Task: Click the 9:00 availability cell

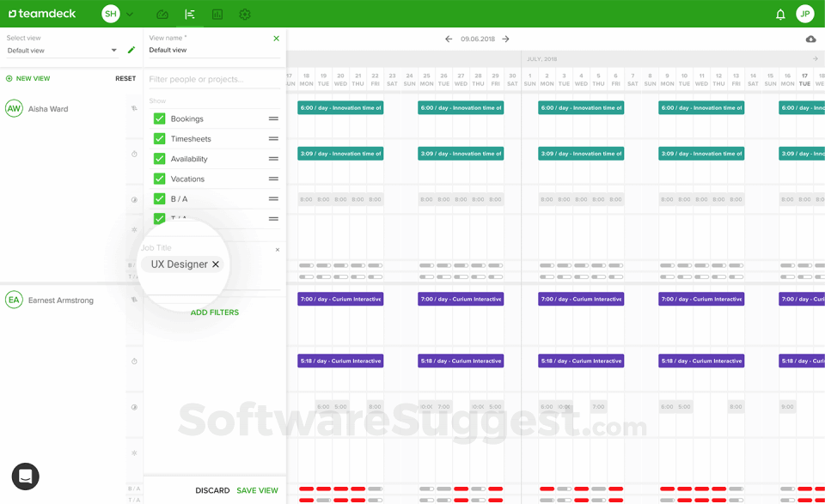Action: (x=788, y=407)
